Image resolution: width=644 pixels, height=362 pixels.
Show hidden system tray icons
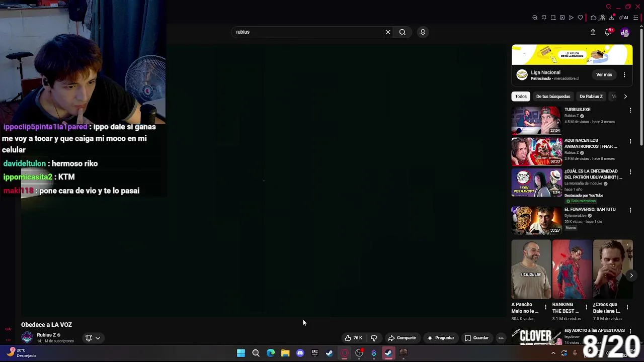coord(553,353)
